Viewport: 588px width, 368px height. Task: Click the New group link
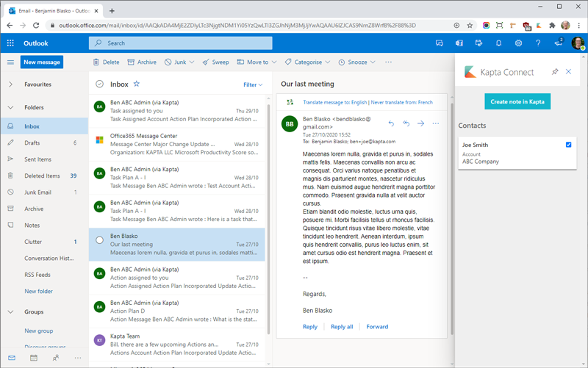tap(39, 331)
